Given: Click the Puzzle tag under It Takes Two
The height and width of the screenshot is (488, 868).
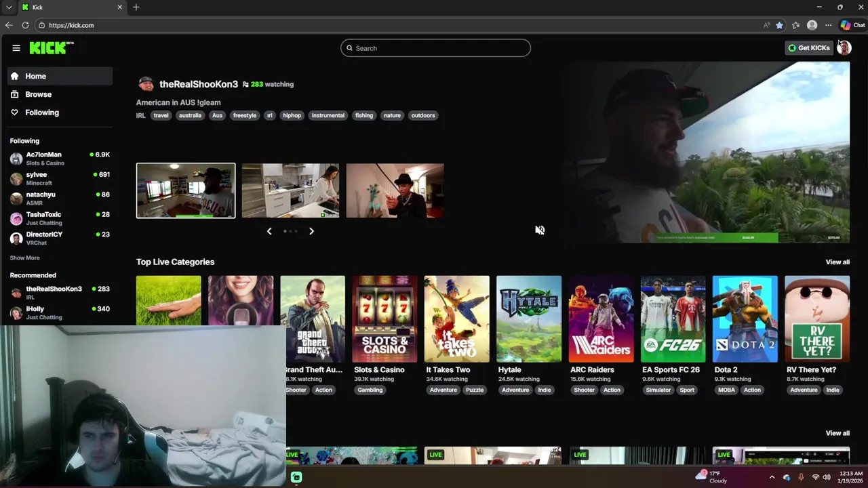Looking at the screenshot, I should tap(475, 390).
